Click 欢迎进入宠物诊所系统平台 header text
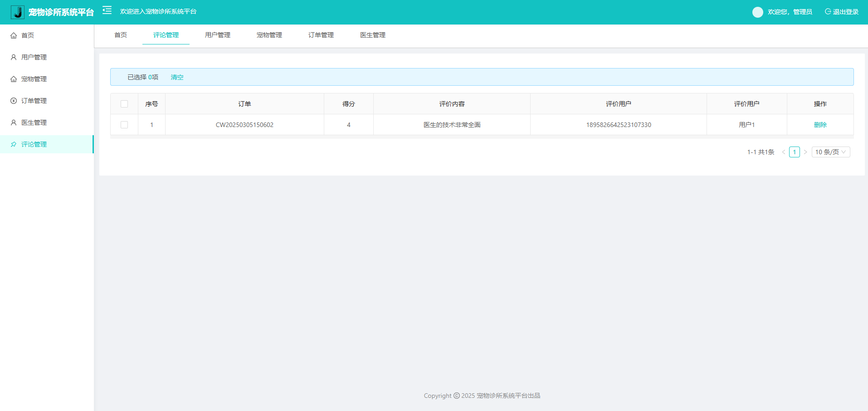868x411 pixels. tap(158, 11)
